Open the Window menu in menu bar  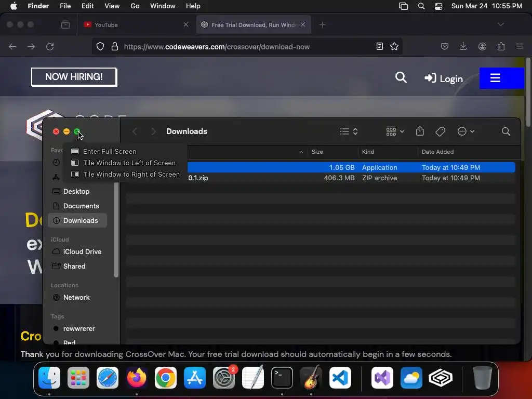163,6
